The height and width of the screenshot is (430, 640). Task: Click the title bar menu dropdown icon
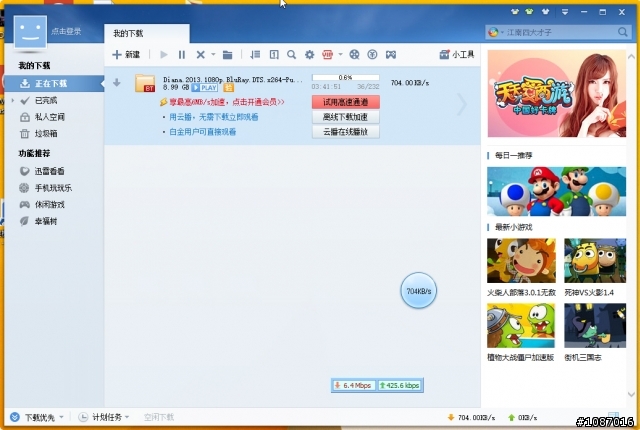point(565,12)
